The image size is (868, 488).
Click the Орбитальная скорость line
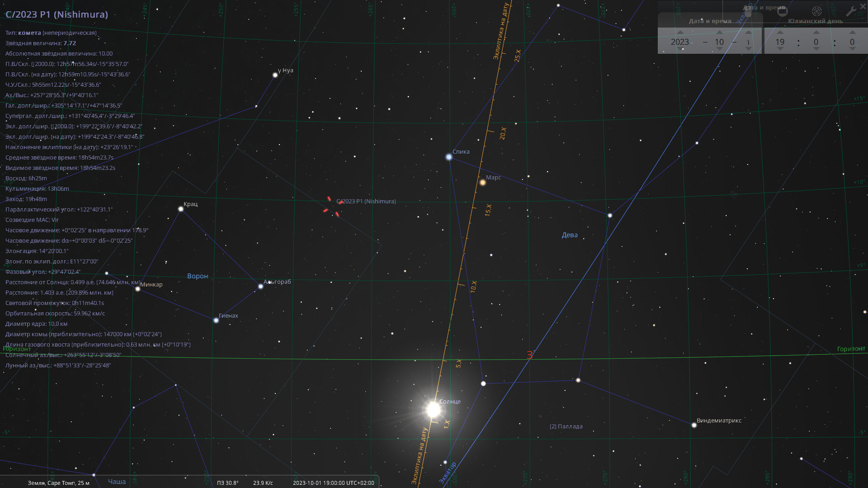pyautogui.click(x=55, y=314)
